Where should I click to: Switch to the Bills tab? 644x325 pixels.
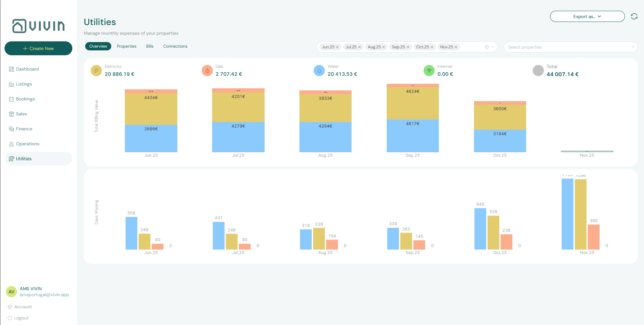(150, 46)
